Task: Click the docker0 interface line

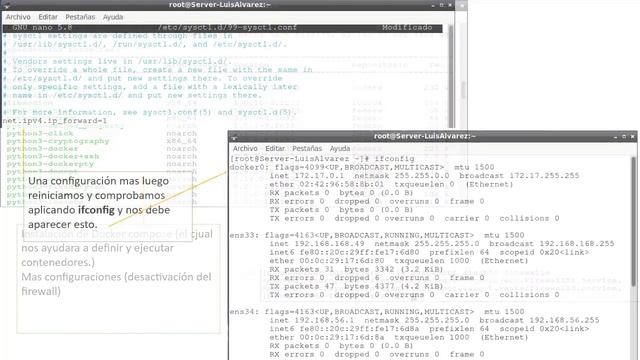Action: (362, 167)
